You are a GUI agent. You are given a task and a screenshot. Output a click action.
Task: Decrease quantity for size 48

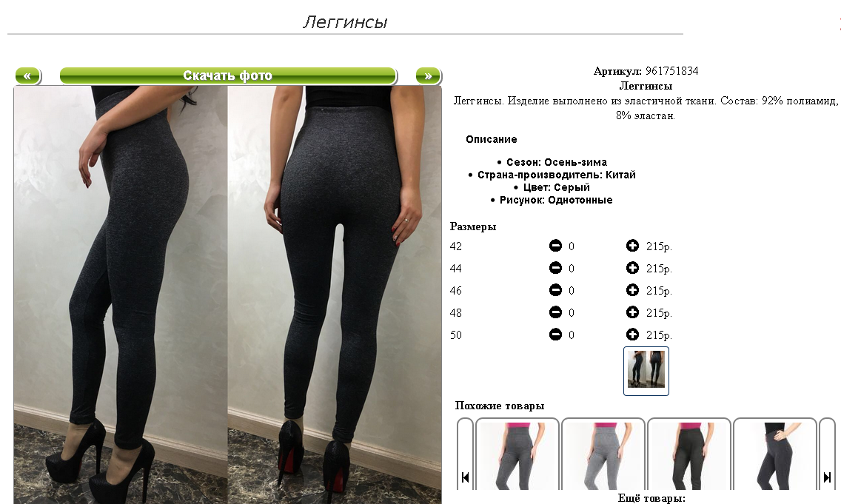[556, 312]
